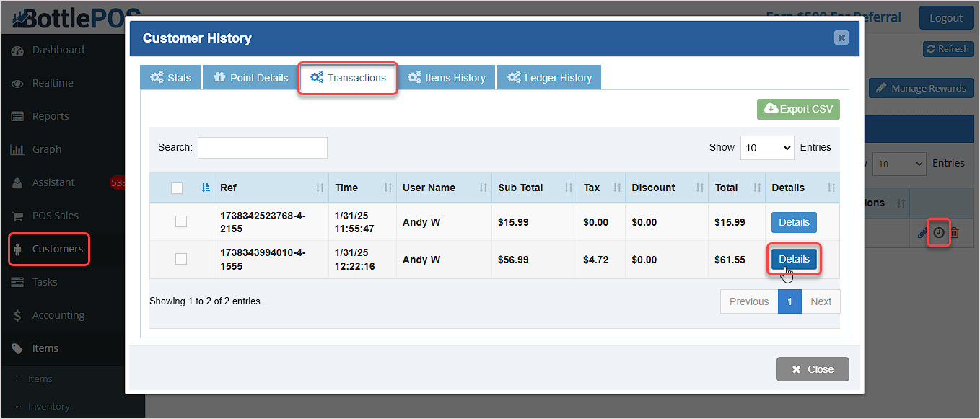Viewport: 980px width, 419px height.
Task: Delete the customer using the trash icon
Action: click(x=955, y=232)
